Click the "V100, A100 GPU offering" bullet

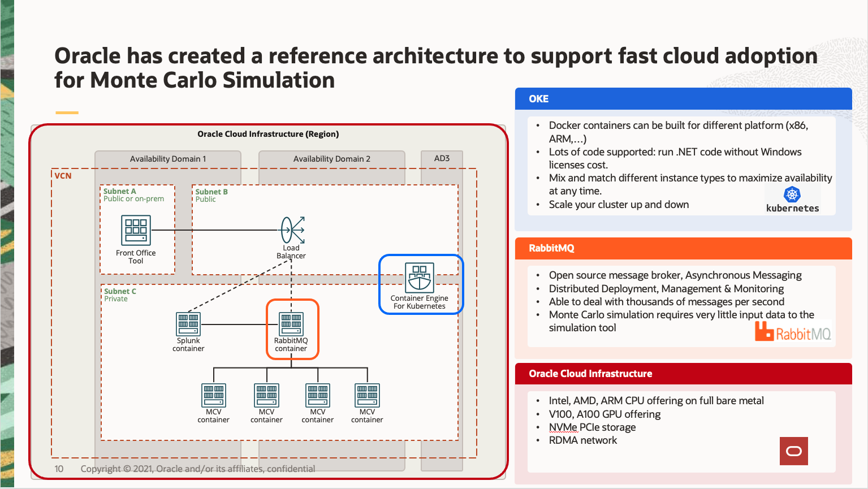pos(604,414)
